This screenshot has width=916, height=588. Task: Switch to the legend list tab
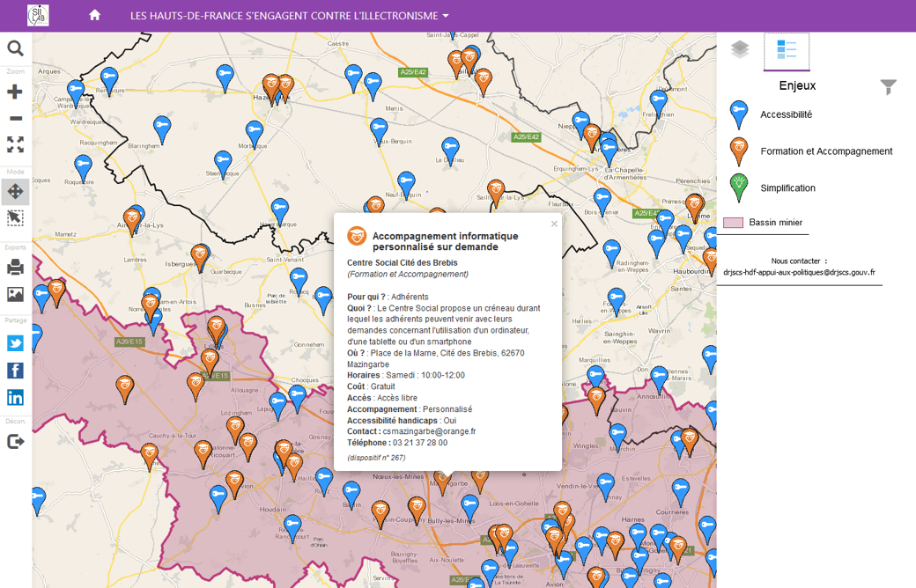click(787, 50)
